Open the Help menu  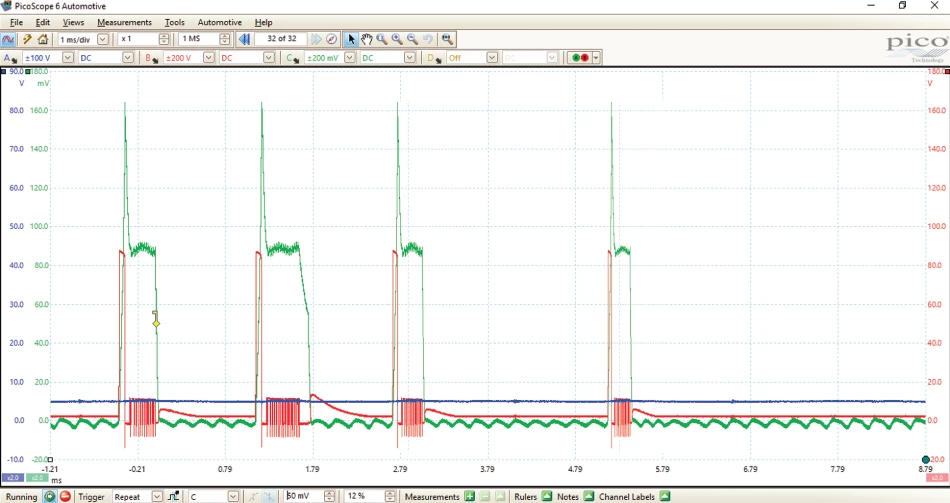[263, 22]
